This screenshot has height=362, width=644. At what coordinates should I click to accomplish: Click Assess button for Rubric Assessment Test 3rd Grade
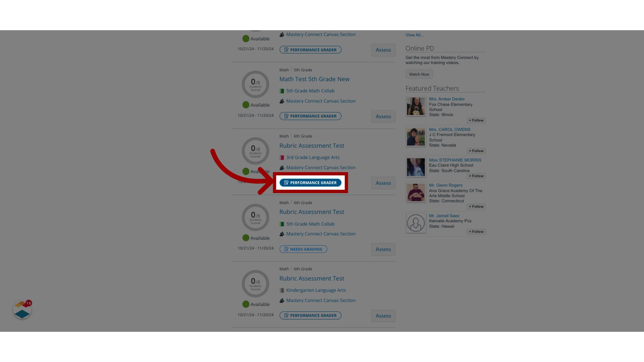tap(383, 183)
